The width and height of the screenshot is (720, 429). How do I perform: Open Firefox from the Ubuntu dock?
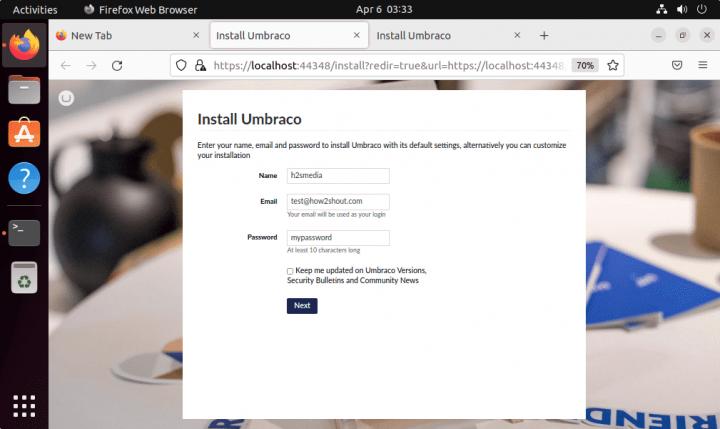[x=24, y=45]
